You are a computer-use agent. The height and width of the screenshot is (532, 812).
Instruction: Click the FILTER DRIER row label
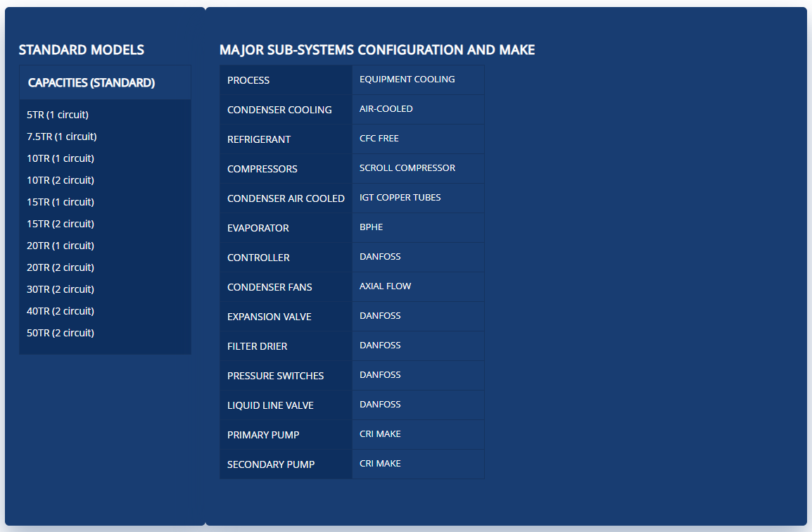click(x=258, y=346)
